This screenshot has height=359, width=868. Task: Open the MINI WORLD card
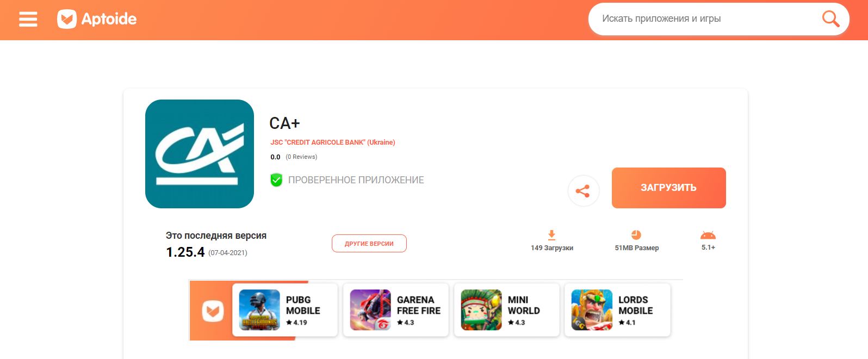pos(507,310)
